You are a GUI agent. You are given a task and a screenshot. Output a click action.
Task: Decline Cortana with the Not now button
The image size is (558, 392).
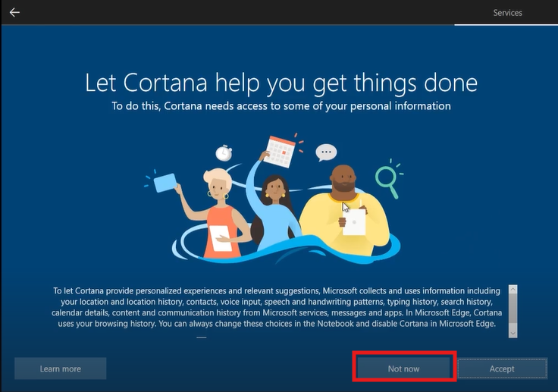(x=403, y=368)
